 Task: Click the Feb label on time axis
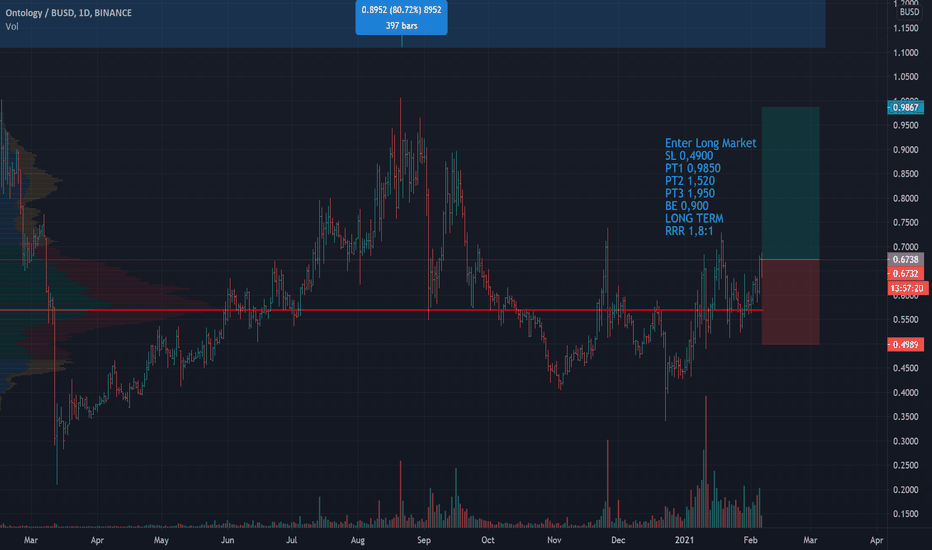[x=750, y=540]
